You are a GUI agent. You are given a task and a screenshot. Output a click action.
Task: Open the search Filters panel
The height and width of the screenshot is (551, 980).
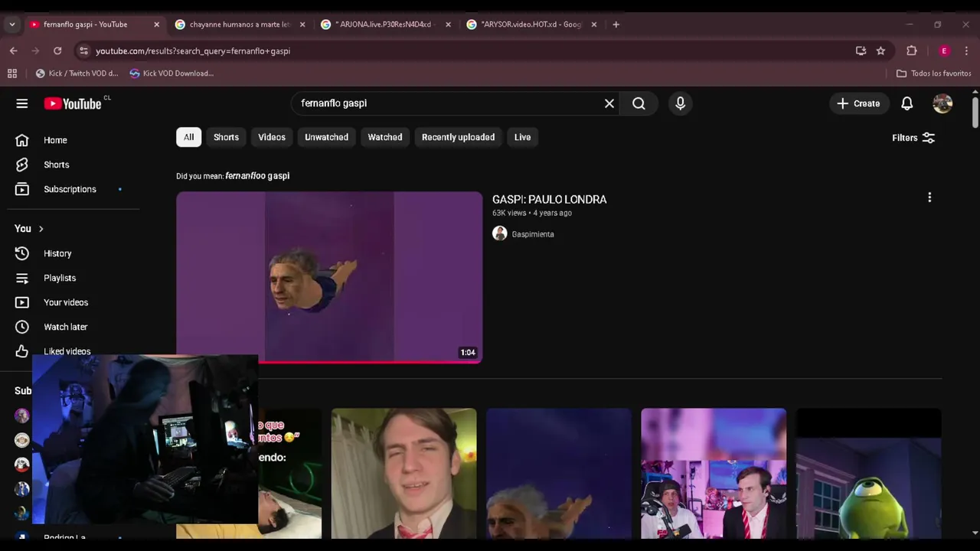click(x=913, y=138)
